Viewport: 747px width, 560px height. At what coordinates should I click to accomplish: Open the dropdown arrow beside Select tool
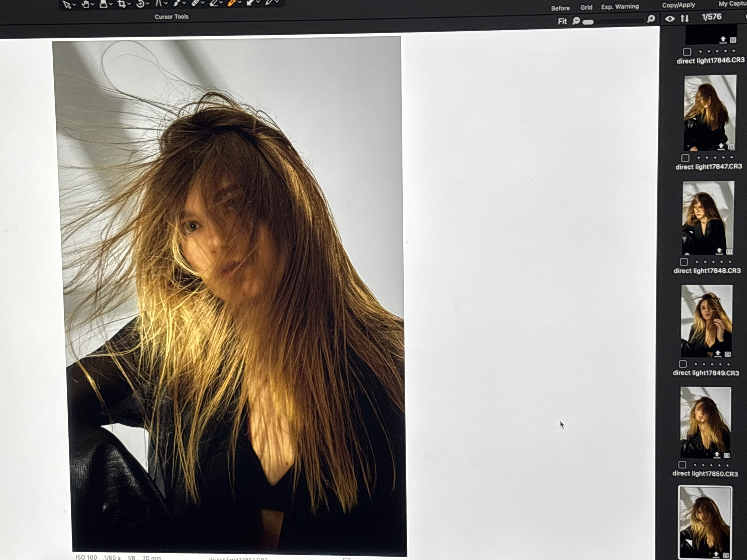click(x=74, y=4)
